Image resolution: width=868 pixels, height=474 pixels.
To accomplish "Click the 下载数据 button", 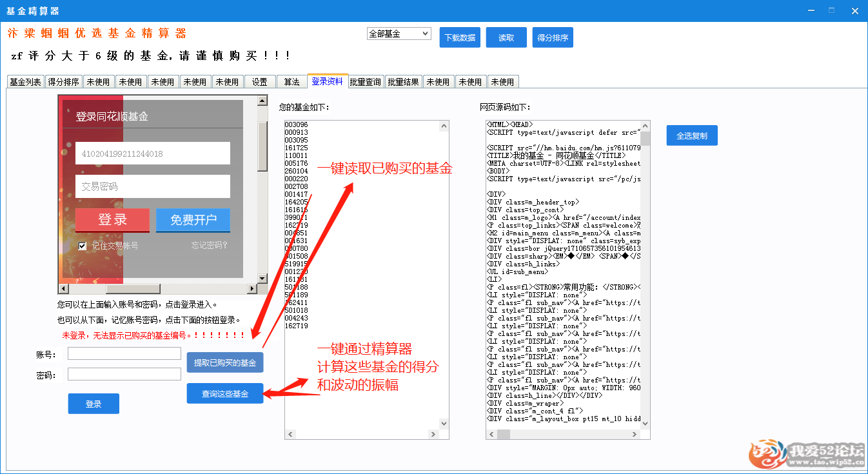I will (460, 37).
